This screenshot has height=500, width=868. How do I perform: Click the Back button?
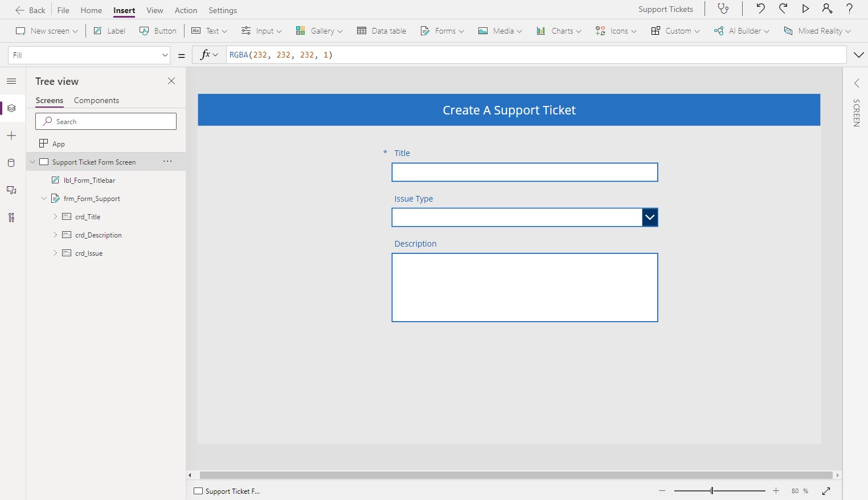[x=30, y=10]
